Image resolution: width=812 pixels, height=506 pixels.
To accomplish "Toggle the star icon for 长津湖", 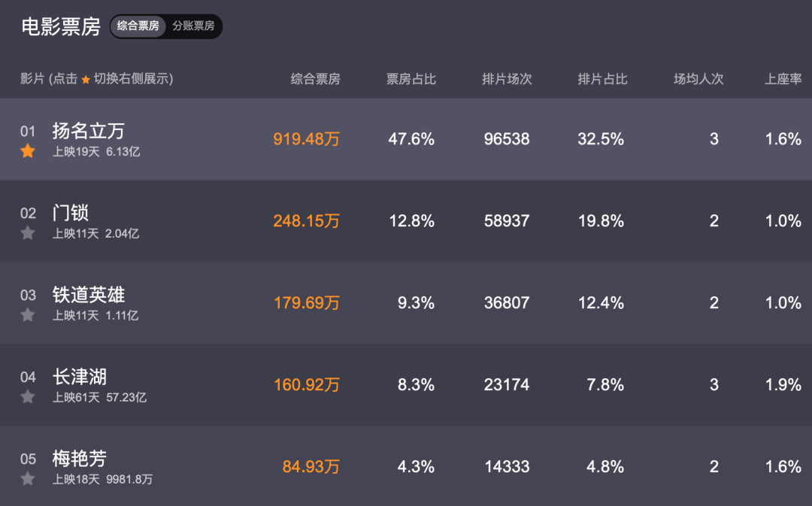I will coord(28,397).
